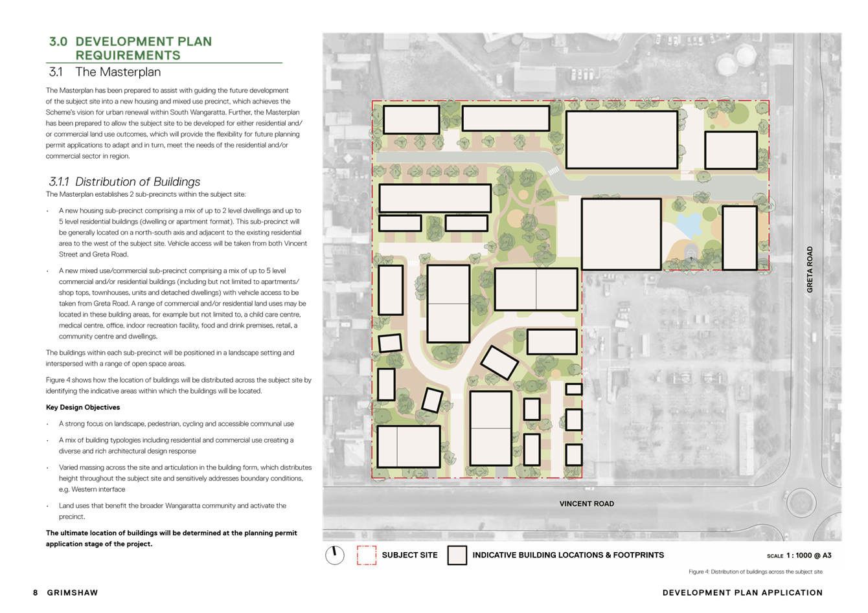
Task: Click the 'Land uses that benefit the broader' bullet
Action: coord(172,511)
